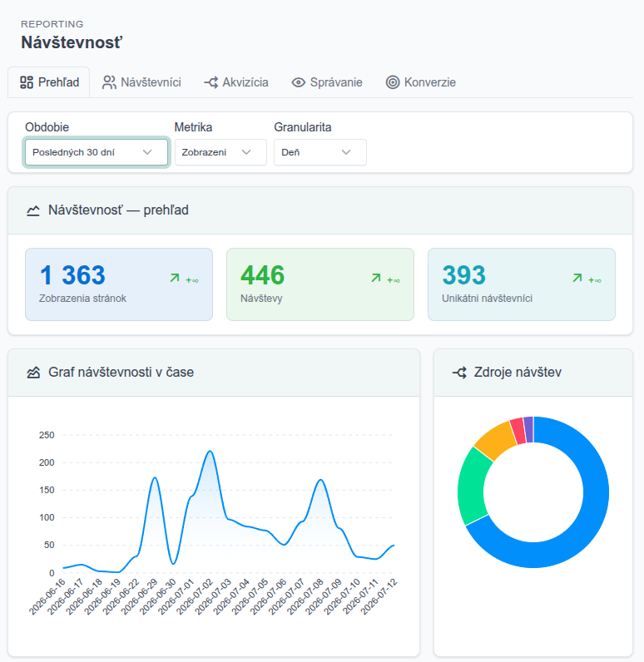Screen dimensions: 644x662
Task: Go to the Konverzie tab
Action: coord(421,82)
